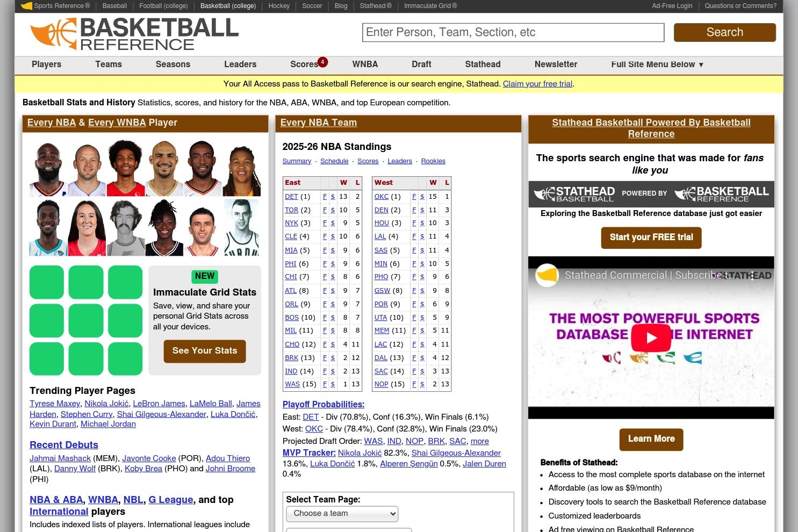Image resolution: width=798 pixels, height=532 pixels.
Task: Click the Start your FREE trial button
Action: [651, 238]
